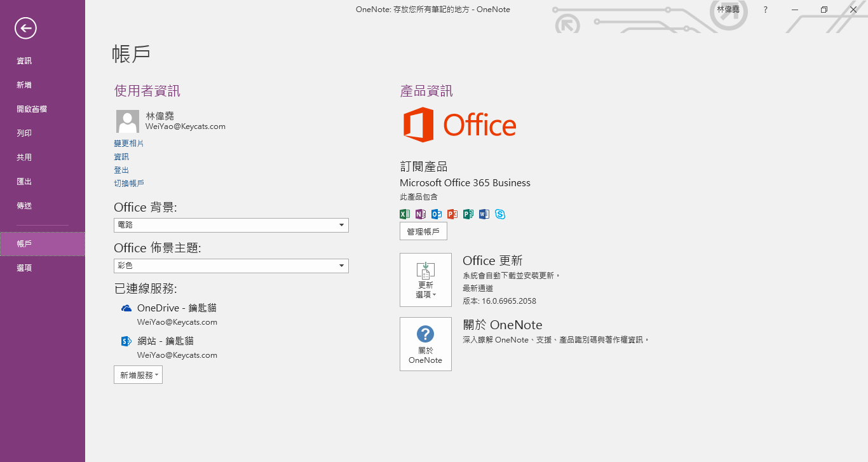Click the 登出 sign out link
The height and width of the screenshot is (462, 868).
[121, 170]
